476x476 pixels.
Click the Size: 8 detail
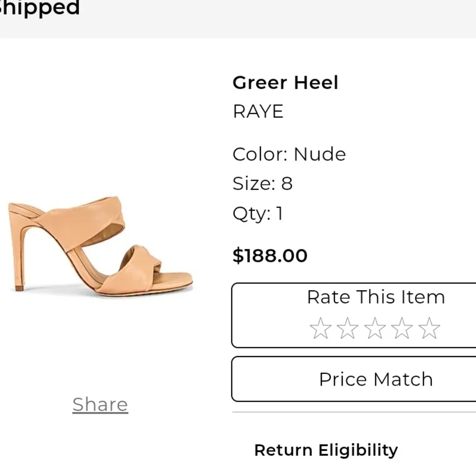[x=262, y=183]
